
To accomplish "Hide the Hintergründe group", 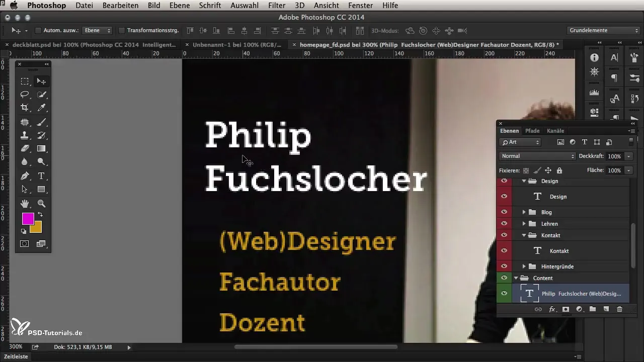I will point(504,266).
